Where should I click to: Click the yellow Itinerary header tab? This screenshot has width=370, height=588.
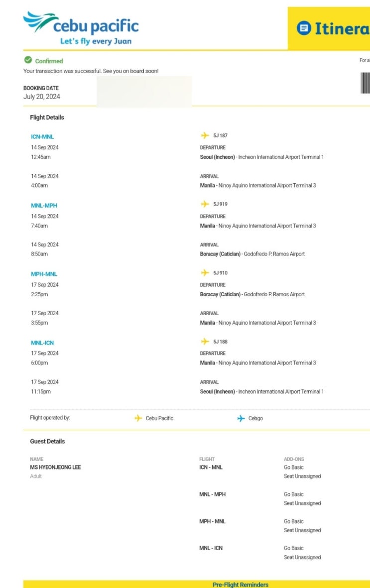point(329,28)
